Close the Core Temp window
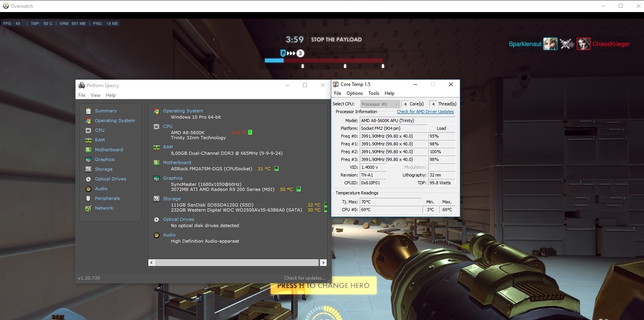644x320 pixels. (451, 84)
